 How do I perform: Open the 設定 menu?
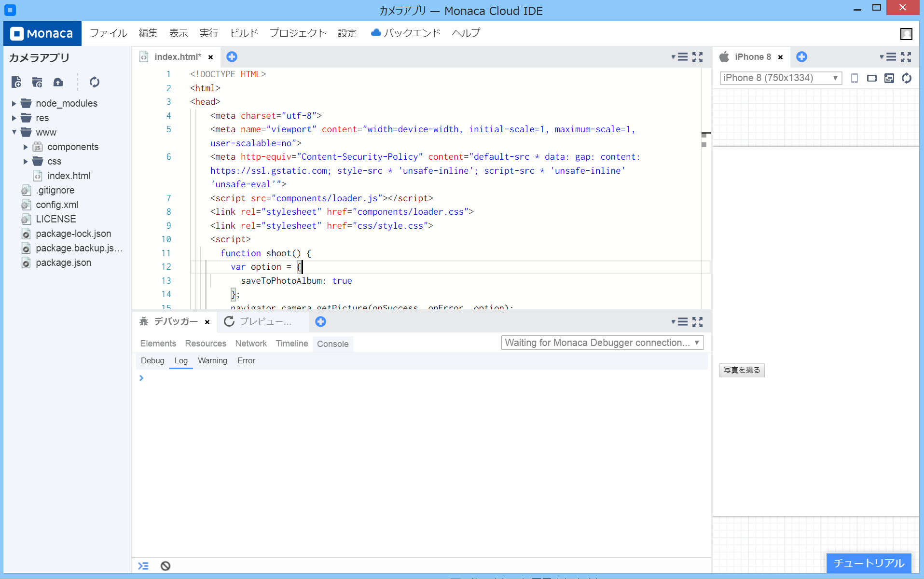click(347, 33)
